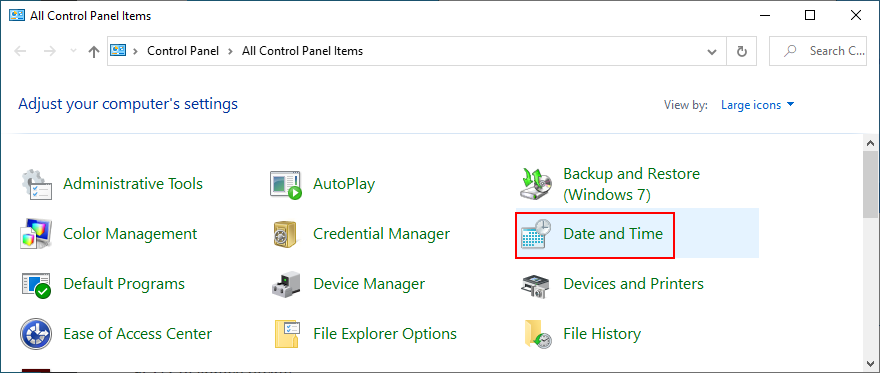Expand the chevron before Control Panel breadcrumb
The height and width of the screenshot is (373, 880).
[135, 51]
